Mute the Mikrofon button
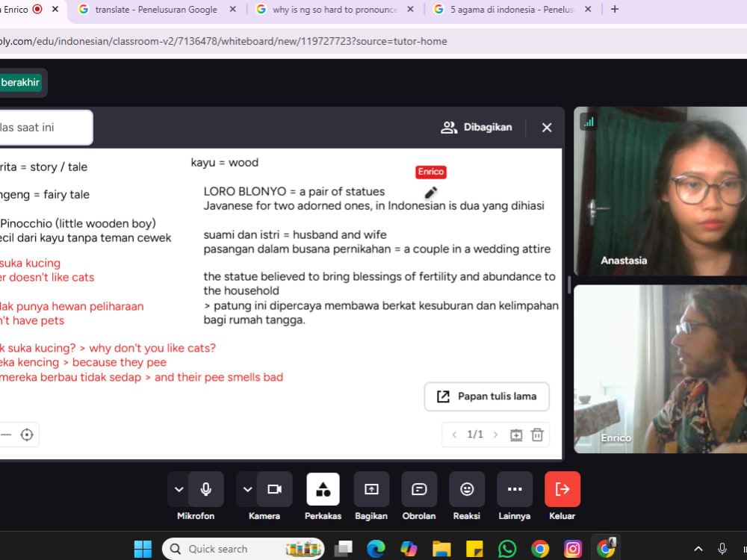Screen dimensions: 747x560 coord(206,489)
